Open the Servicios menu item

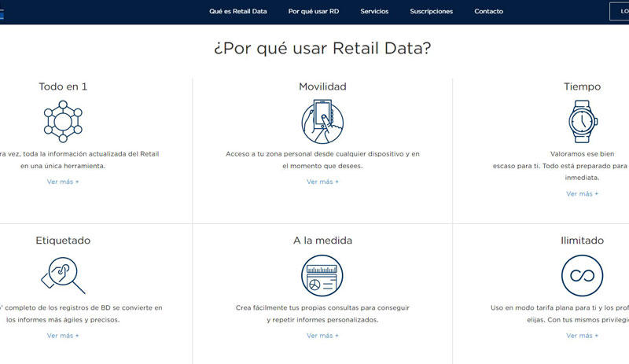374,11
